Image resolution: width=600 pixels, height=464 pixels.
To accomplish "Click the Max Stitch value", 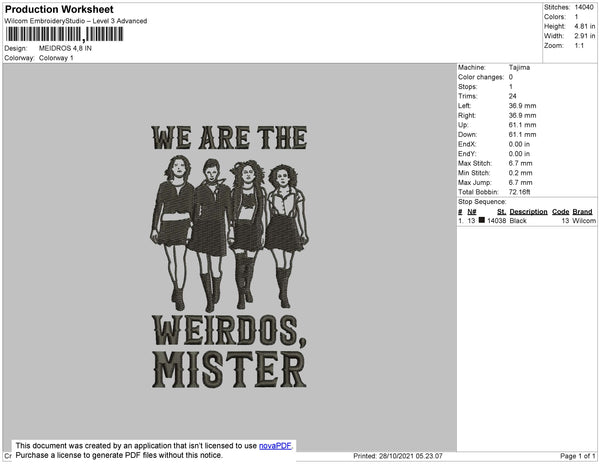I will tap(520, 163).
